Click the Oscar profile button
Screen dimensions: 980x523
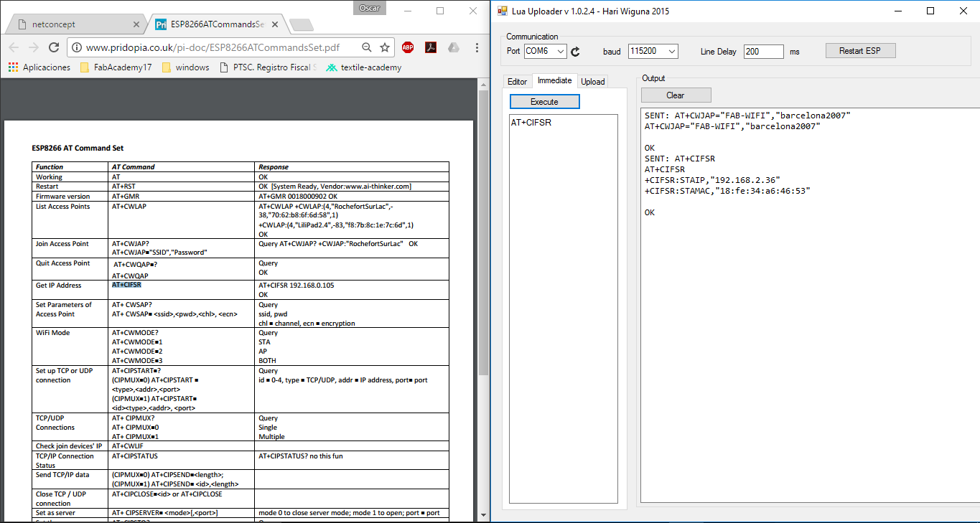tap(370, 8)
